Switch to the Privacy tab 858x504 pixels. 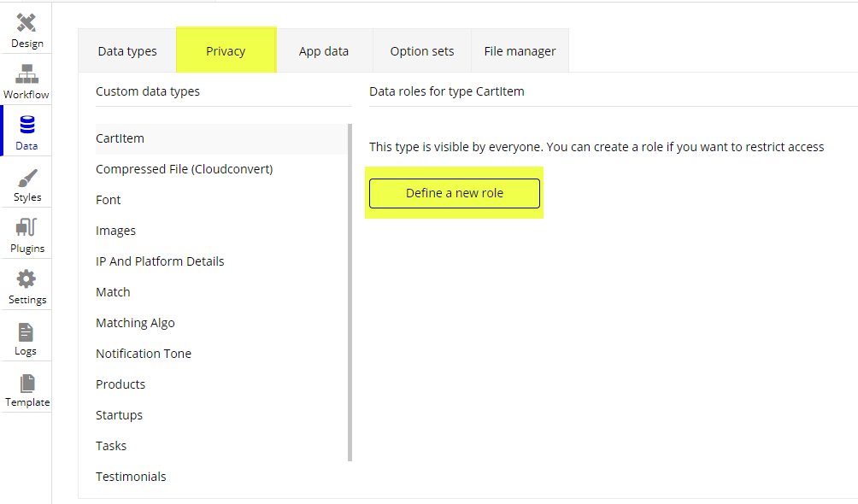[x=226, y=51]
